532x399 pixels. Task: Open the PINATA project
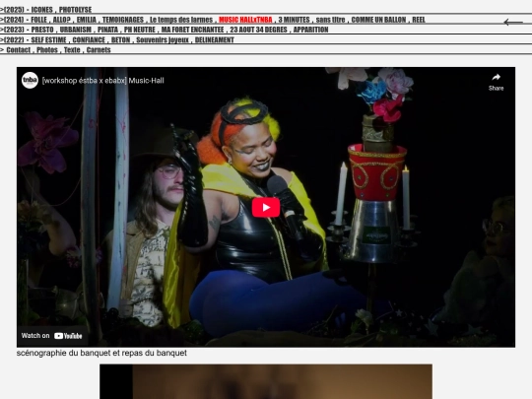point(107,30)
